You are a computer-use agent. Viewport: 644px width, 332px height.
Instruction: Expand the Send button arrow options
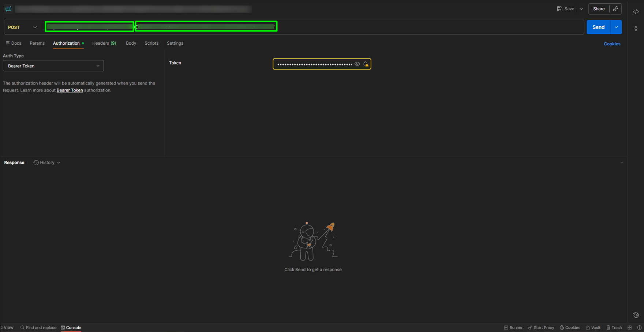(x=616, y=27)
